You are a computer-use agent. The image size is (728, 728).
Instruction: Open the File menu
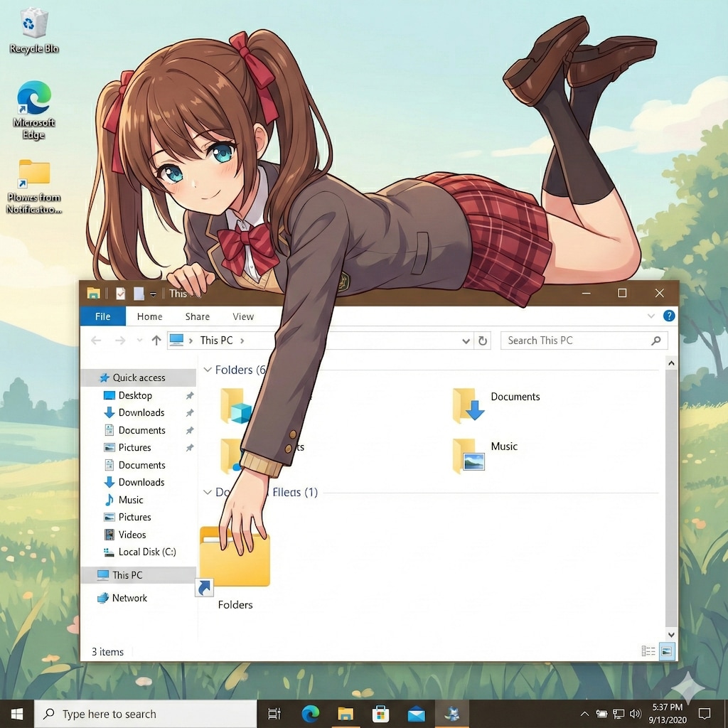click(102, 316)
